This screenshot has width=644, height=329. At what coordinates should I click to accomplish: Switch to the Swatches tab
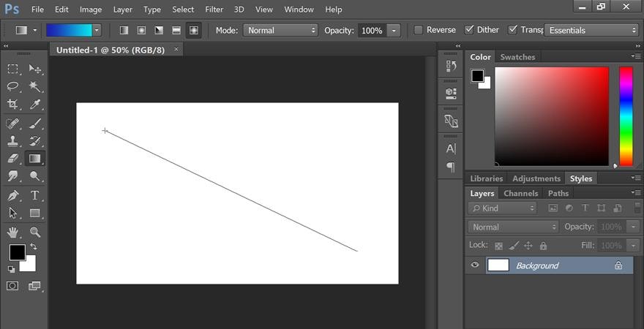[x=517, y=57]
